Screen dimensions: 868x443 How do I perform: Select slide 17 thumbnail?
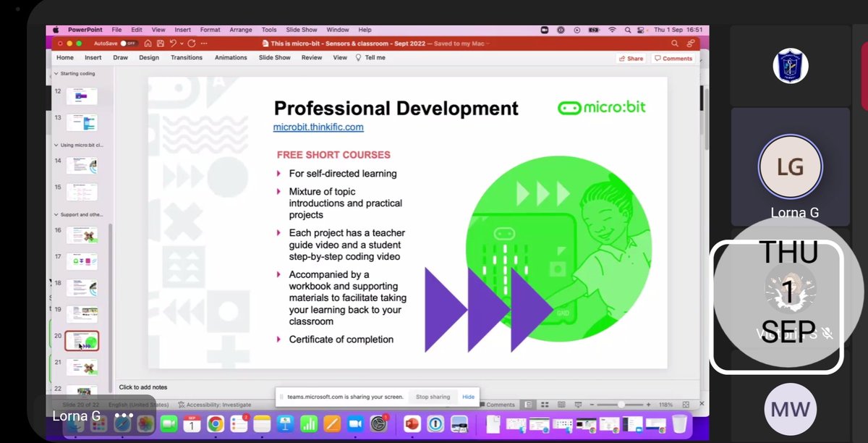[x=82, y=261]
